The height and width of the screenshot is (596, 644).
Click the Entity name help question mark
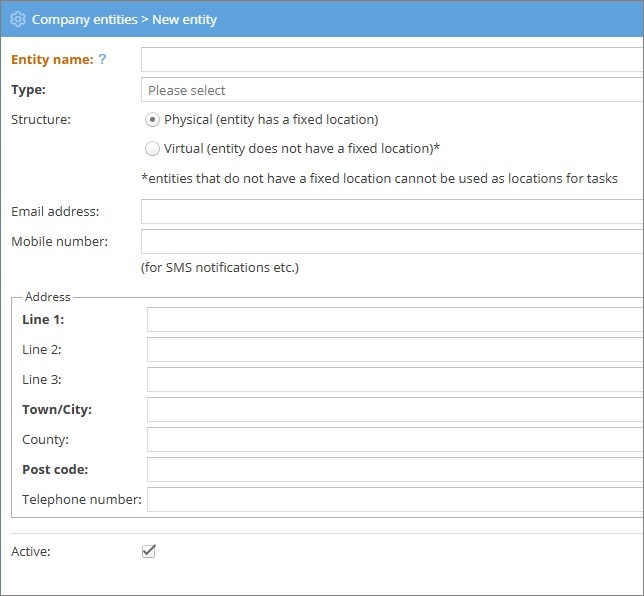102,60
